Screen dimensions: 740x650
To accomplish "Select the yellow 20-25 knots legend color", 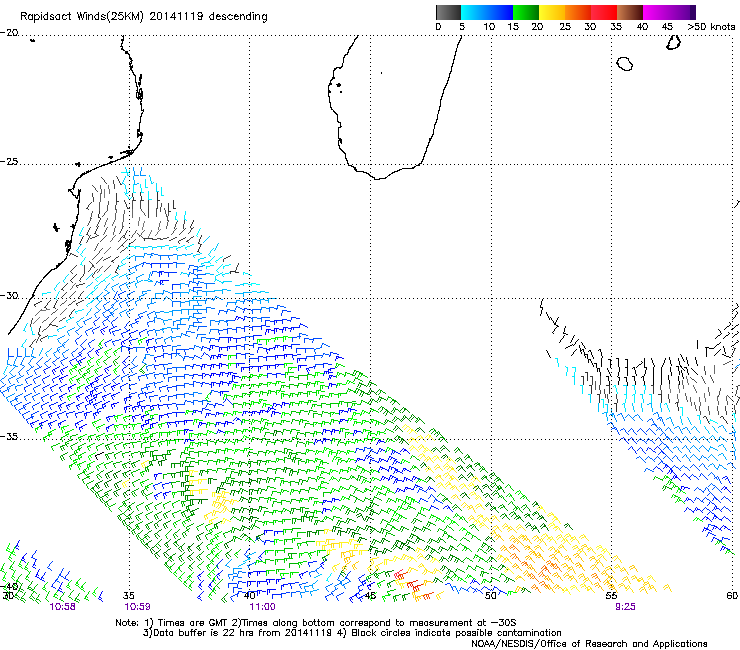I will 552,12.
